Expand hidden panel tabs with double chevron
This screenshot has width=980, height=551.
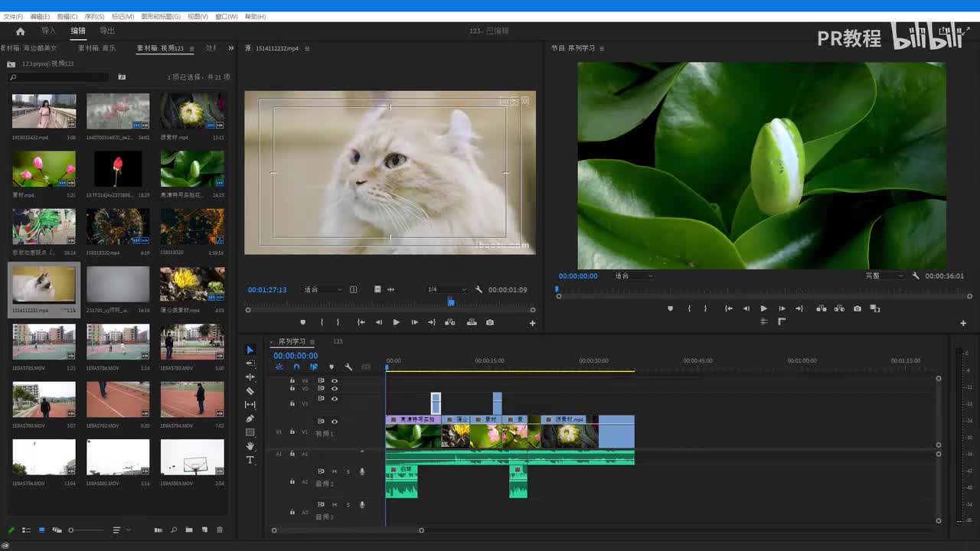[231, 48]
